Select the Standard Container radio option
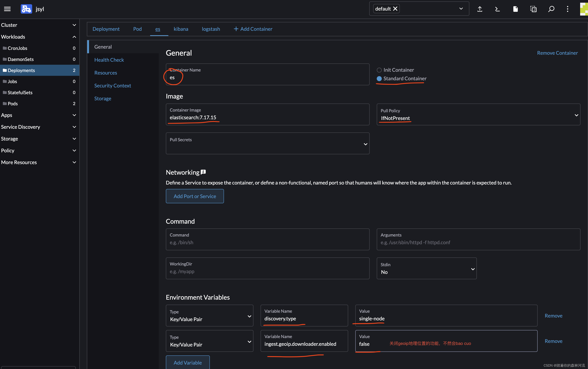The height and width of the screenshot is (369, 588). (x=379, y=79)
